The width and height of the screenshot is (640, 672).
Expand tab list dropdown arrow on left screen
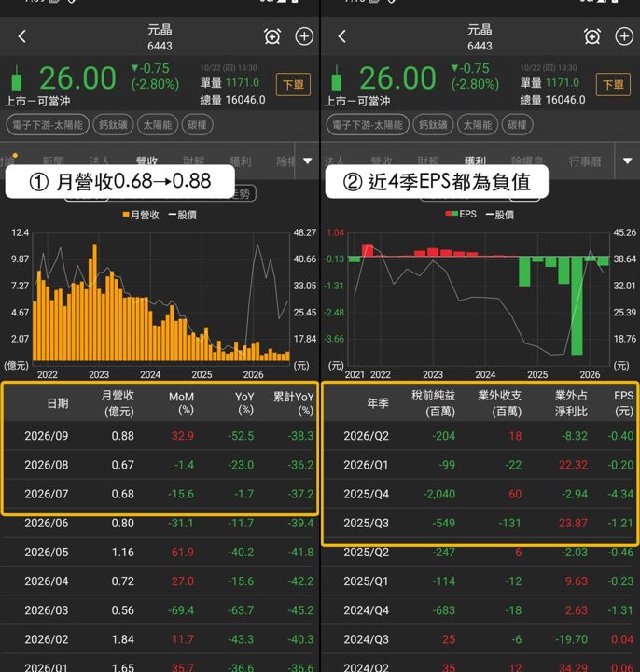308,161
